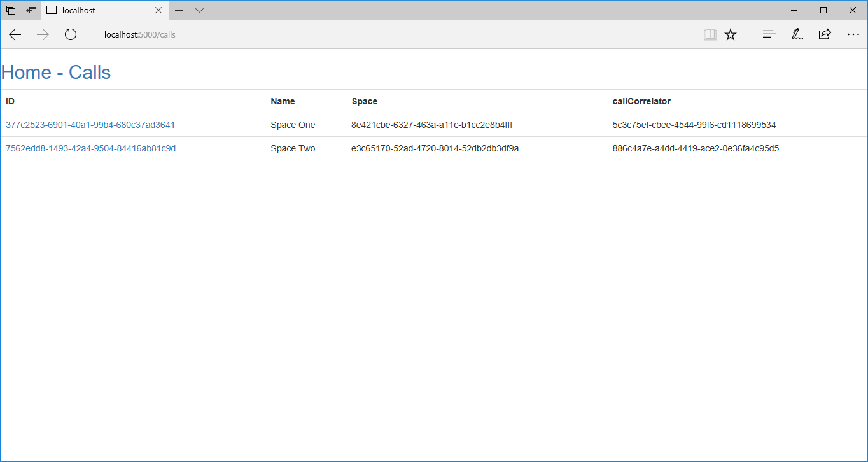The image size is (868, 462).
Task: Open the web note pen tool
Action: (797, 35)
